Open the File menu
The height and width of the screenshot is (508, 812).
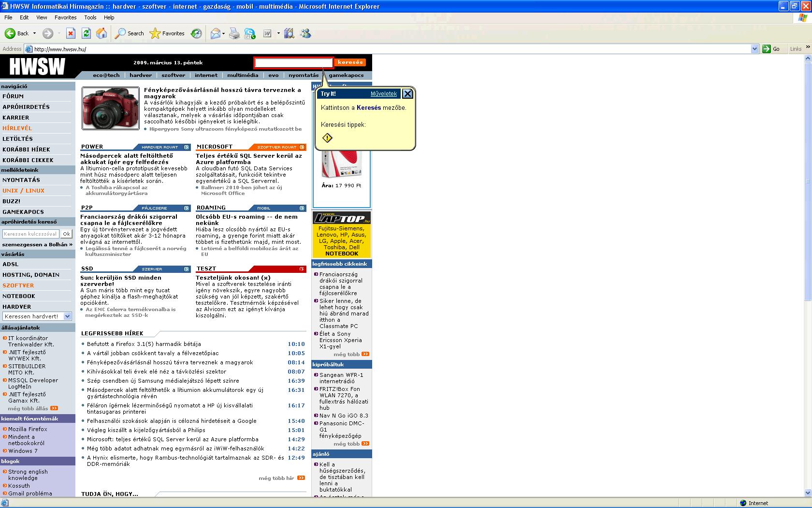[x=8, y=17]
